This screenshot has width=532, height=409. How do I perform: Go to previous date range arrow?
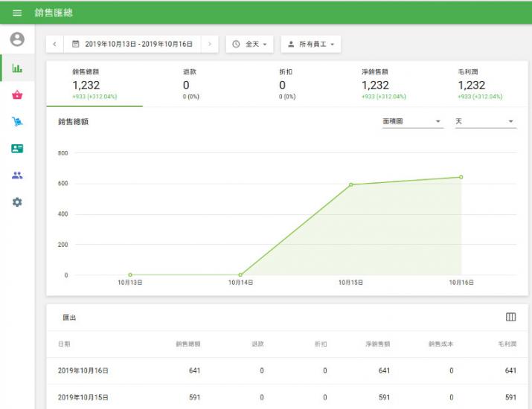click(x=54, y=44)
